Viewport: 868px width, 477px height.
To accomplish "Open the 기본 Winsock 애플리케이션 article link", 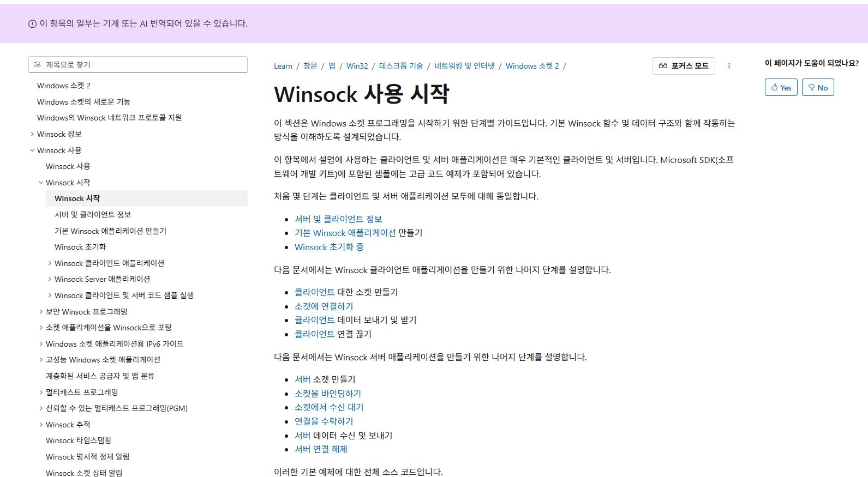I will [x=345, y=233].
